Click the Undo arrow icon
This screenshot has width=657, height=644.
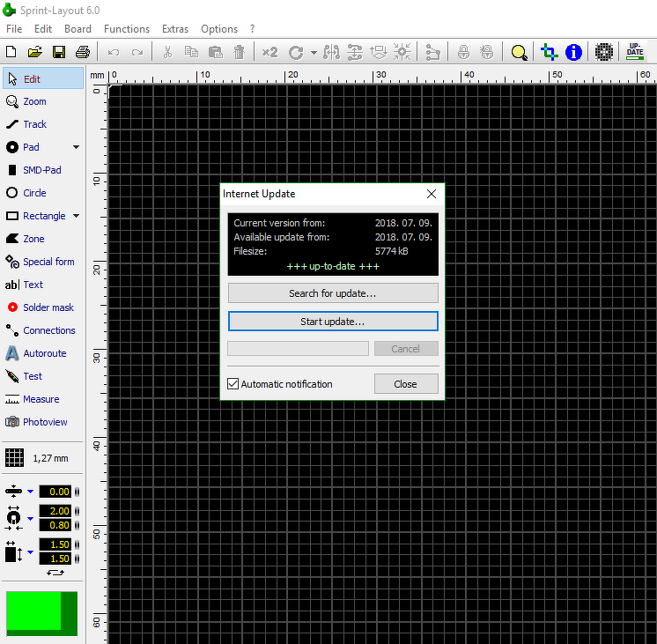tap(114, 52)
